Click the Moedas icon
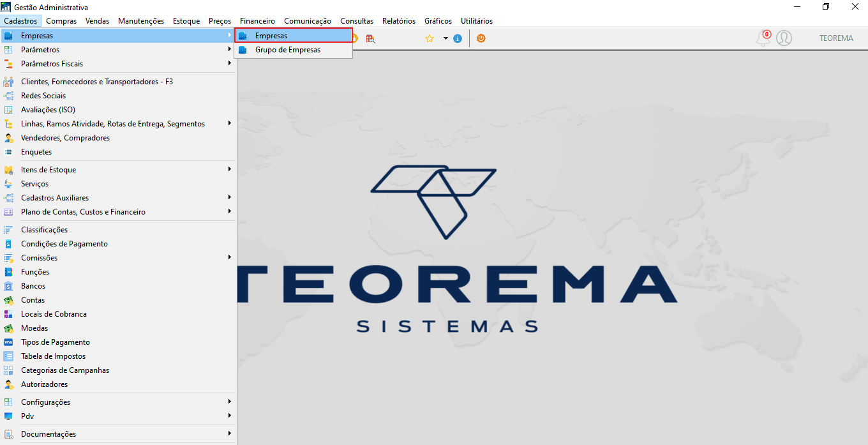Viewport: 868px width, 445px height. (x=8, y=328)
